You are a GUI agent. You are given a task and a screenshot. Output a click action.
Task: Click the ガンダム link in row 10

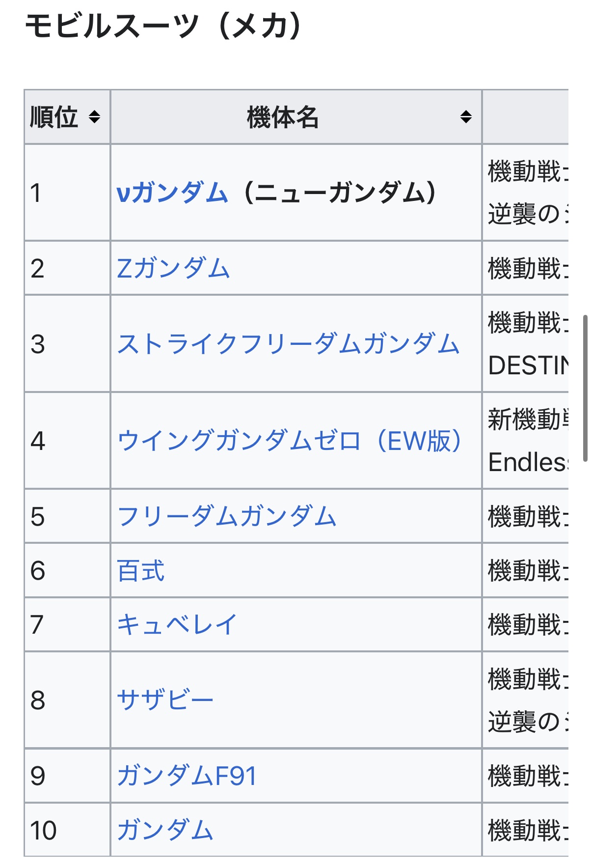click(165, 830)
